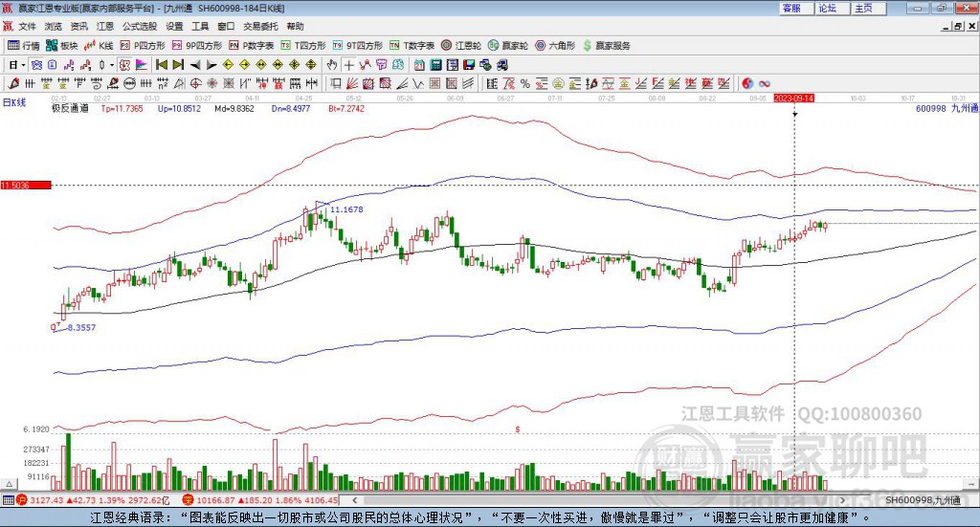Click the magenta flag icon
Screen dimensions: 980x527
click(x=142, y=64)
